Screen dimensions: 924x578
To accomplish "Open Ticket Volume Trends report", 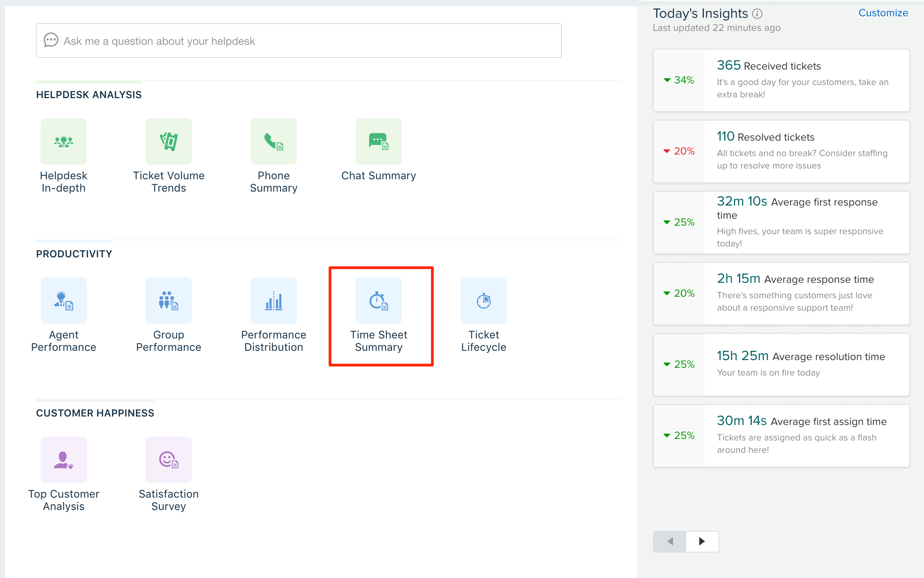I will [169, 141].
